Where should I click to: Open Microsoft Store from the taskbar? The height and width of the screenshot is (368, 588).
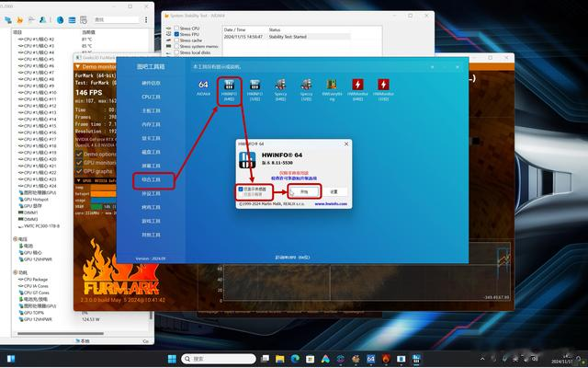(x=311, y=359)
